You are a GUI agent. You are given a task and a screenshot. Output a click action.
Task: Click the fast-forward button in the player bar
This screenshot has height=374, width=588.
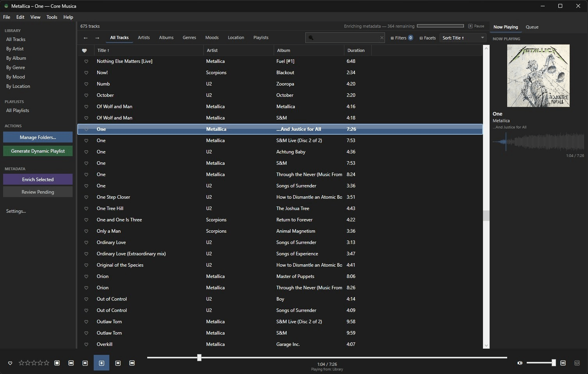(118, 363)
